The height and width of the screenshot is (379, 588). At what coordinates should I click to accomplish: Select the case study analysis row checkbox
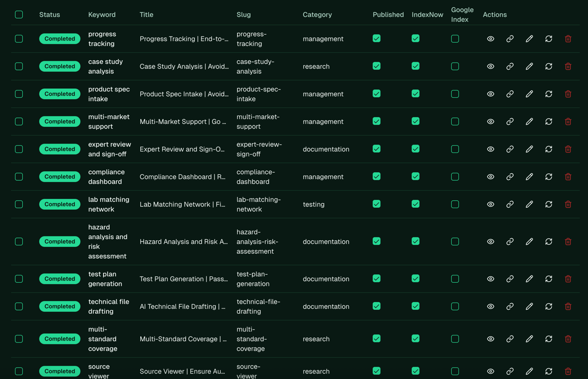point(19,66)
